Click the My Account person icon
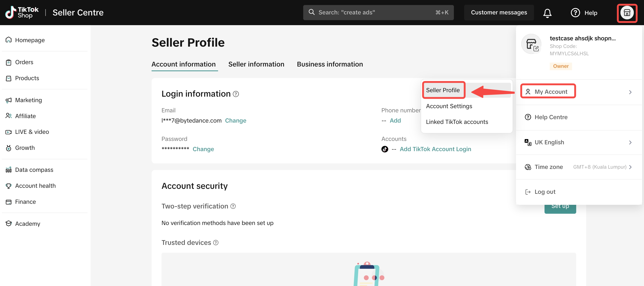Image resolution: width=644 pixels, height=286 pixels. point(528,92)
